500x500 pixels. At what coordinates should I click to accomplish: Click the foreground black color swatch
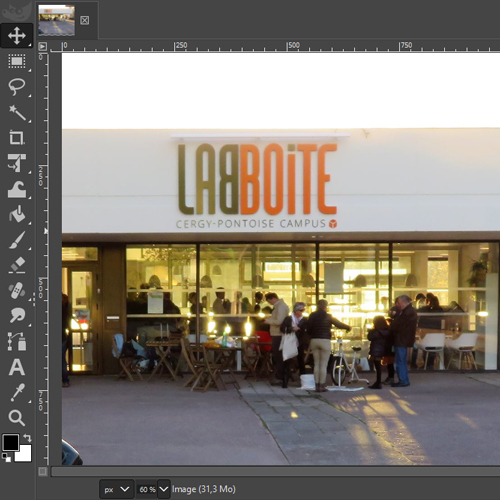(x=10, y=442)
